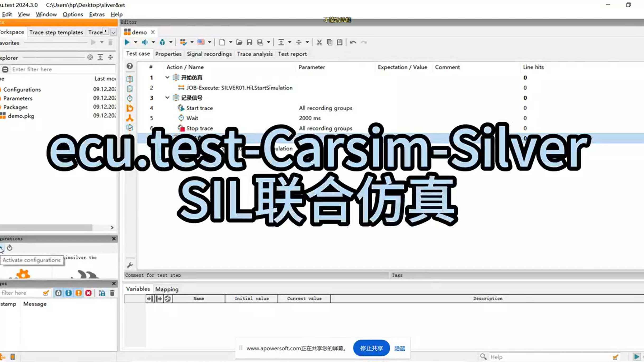Click the question mark help icon in editor sidebar
644x362 pixels.
click(130, 66)
